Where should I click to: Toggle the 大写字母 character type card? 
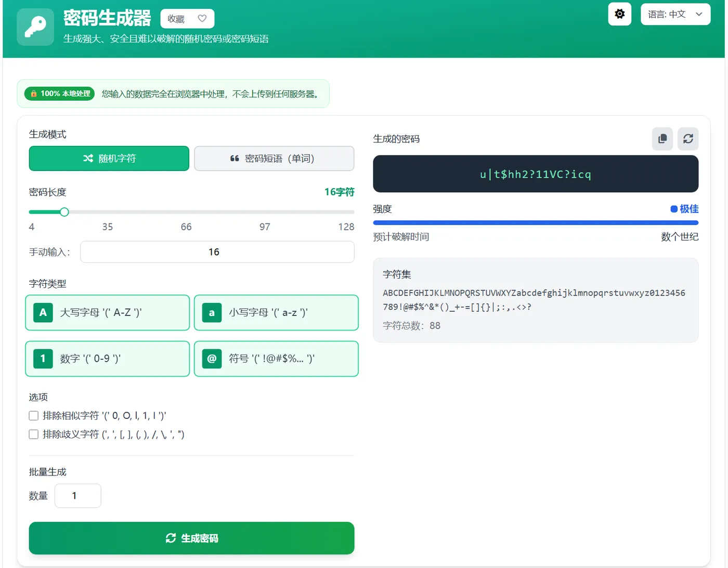[107, 312]
